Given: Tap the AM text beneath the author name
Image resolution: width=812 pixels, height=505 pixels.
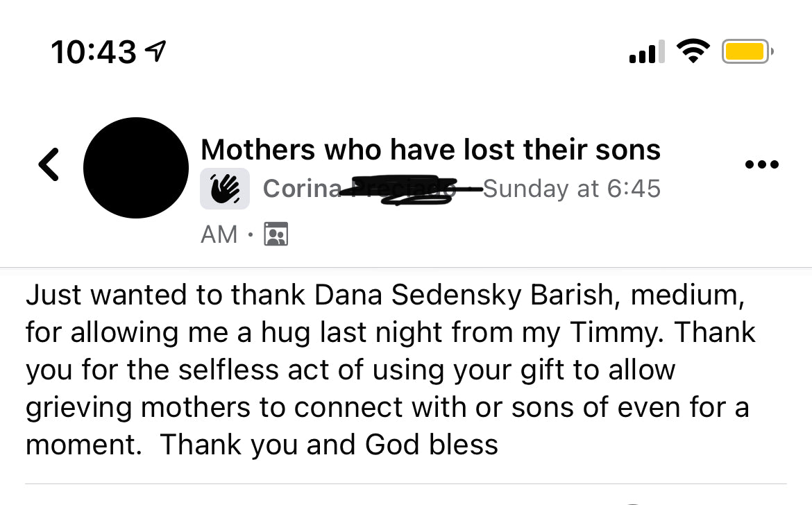Looking at the screenshot, I should pyautogui.click(x=219, y=234).
